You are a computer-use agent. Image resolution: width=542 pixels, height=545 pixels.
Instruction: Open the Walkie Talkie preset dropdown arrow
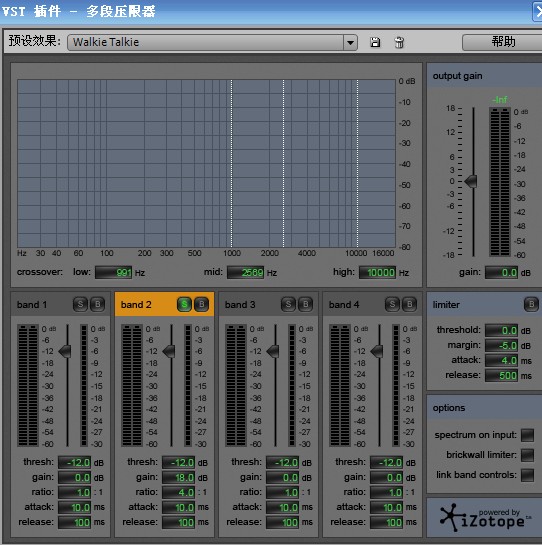(350, 42)
